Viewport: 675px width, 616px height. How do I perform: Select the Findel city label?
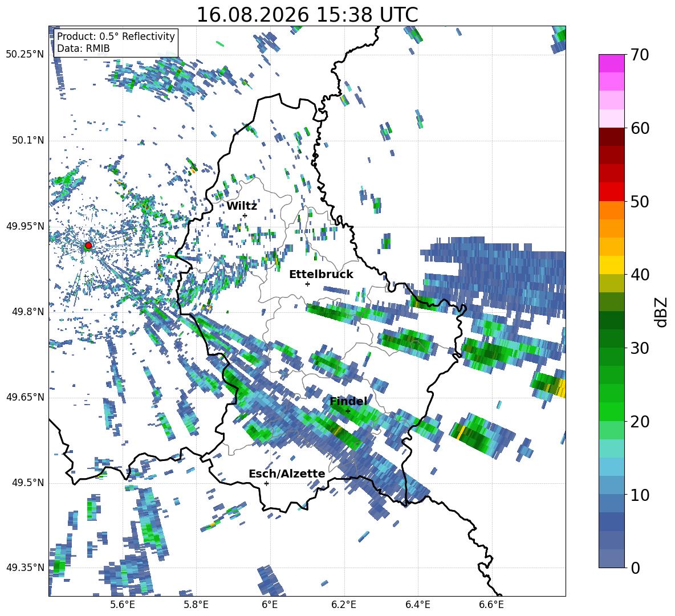click(348, 401)
